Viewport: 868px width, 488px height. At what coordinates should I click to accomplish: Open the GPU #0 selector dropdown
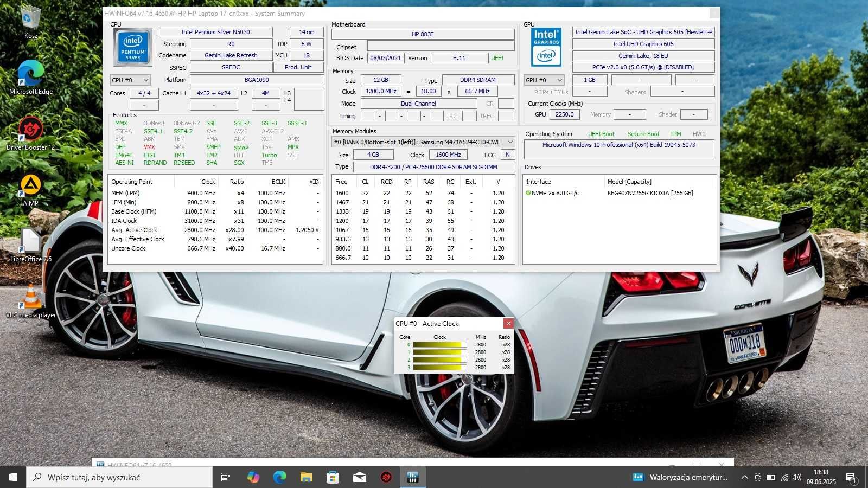[x=544, y=80]
